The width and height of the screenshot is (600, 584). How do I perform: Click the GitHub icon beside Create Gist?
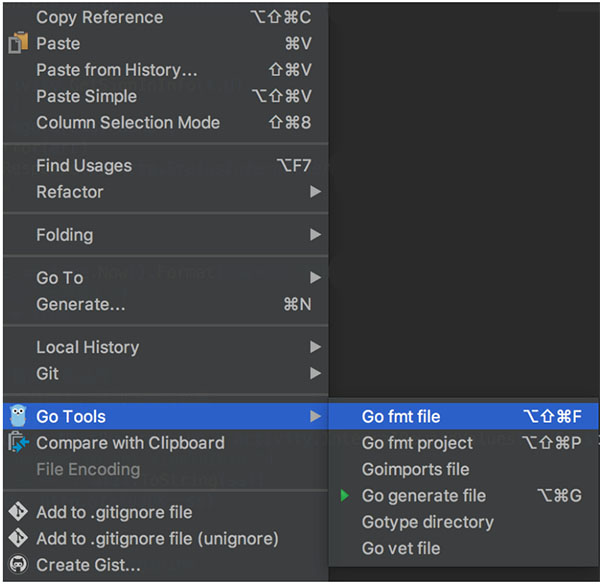click(x=17, y=565)
